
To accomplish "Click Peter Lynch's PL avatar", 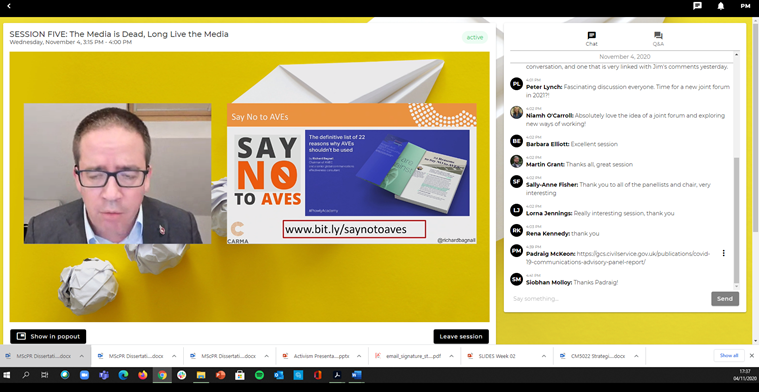I will click(x=516, y=84).
